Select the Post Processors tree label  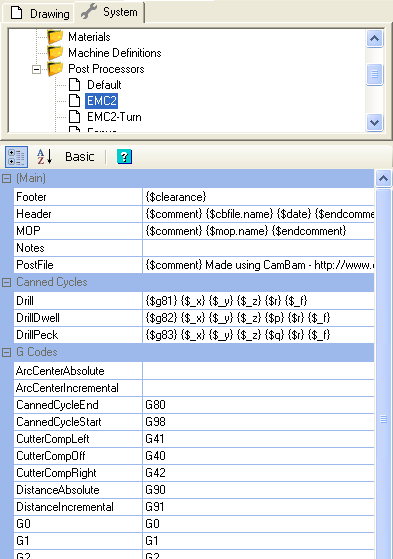pyautogui.click(x=106, y=69)
